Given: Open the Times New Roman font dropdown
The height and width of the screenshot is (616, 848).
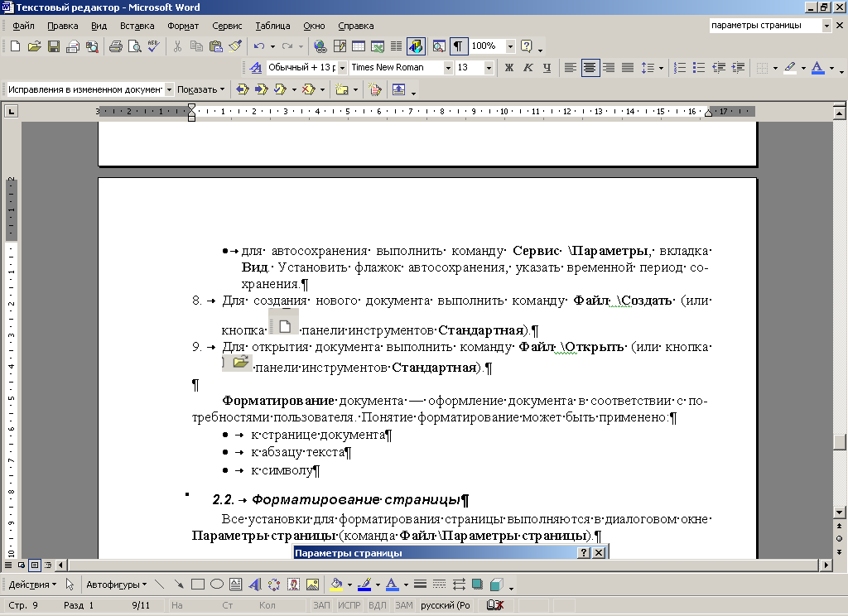Looking at the screenshot, I should [x=448, y=68].
